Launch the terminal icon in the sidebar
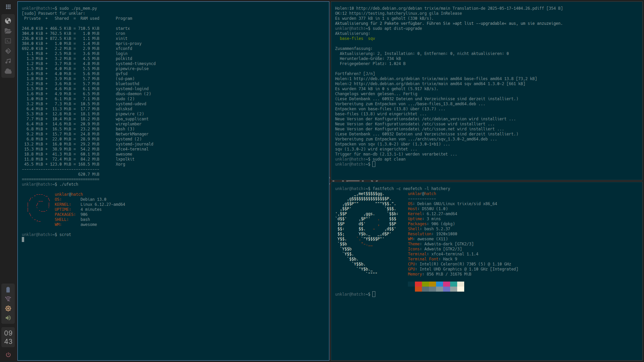This screenshot has height=362, width=644. click(x=8, y=41)
